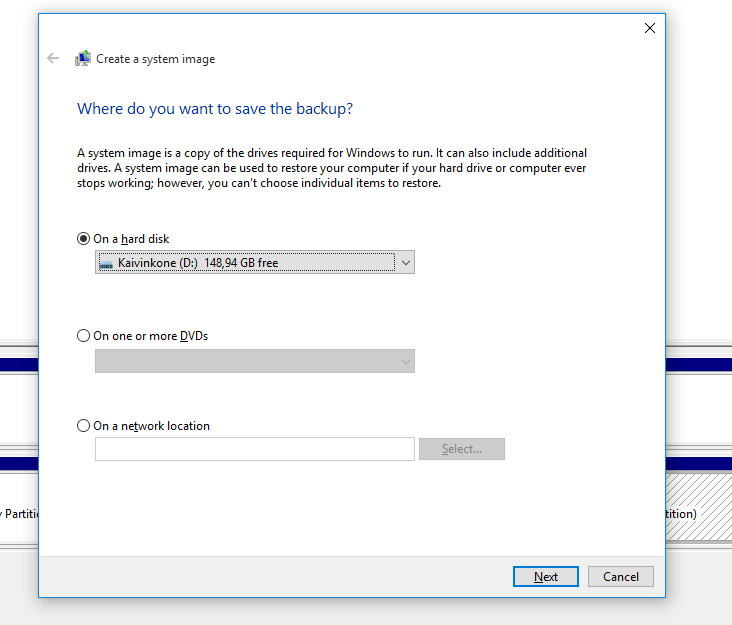Focus the network location text field
This screenshot has height=625, width=732.
click(254, 449)
